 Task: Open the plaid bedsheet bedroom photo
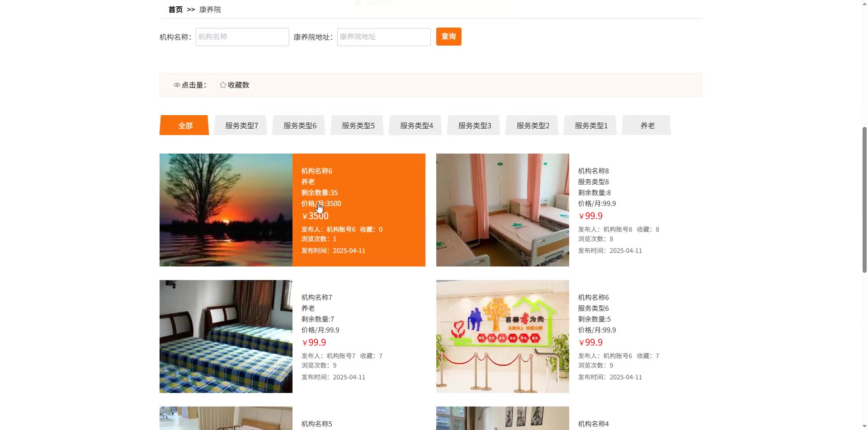[226, 337]
